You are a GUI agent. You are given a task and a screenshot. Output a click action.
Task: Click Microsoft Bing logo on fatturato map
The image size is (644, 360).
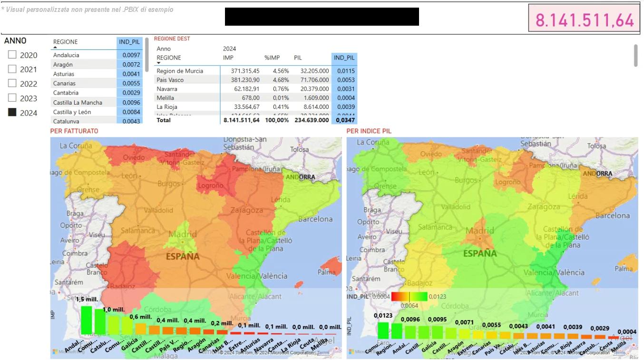[59, 352]
